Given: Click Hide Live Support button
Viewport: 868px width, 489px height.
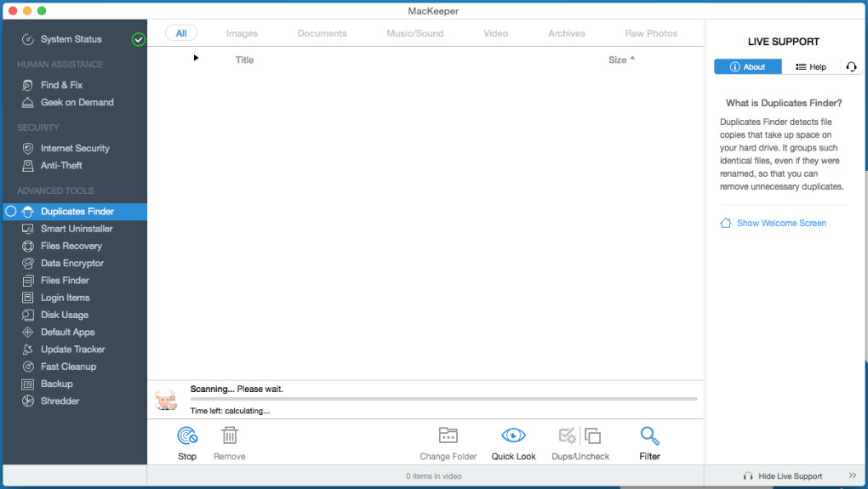Looking at the screenshot, I should [783, 475].
